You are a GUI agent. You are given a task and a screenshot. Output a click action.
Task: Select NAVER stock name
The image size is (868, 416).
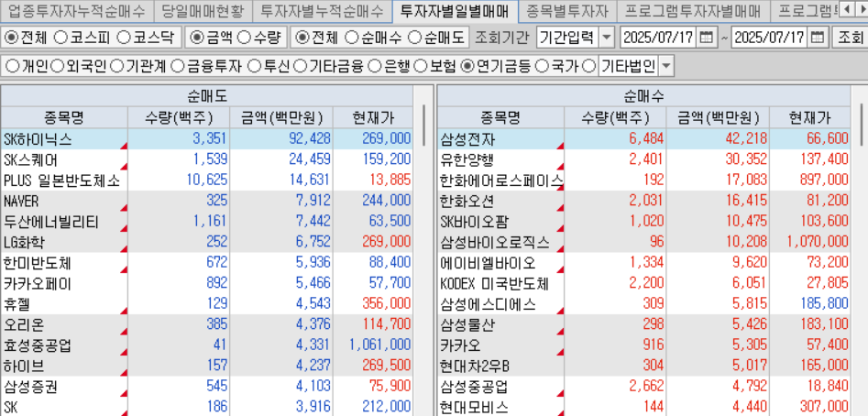tap(22, 202)
